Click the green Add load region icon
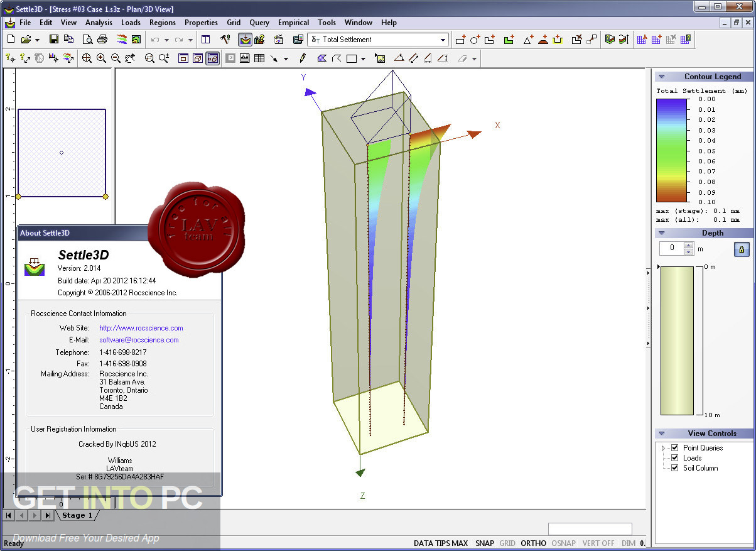Image resolution: width=756 pixels, height=551 pixels. click(509, 40)
